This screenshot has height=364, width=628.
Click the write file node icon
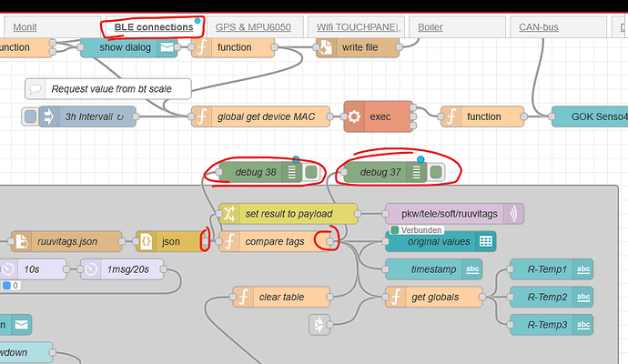point(326,47)
